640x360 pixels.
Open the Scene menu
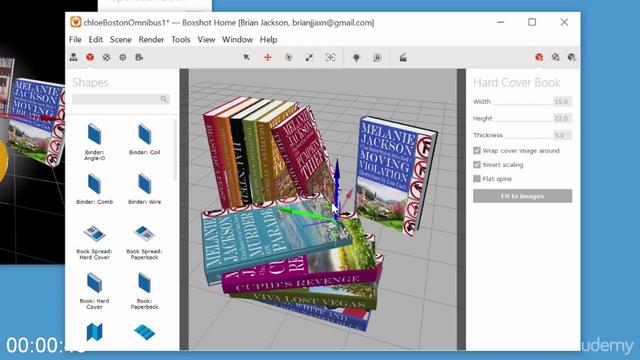point(120,40)
